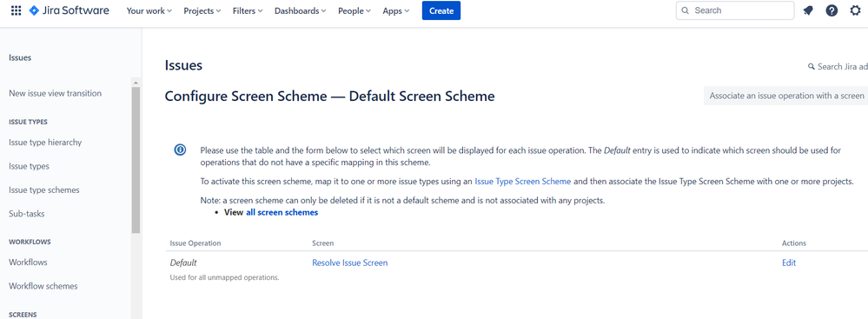This screenshot has height=319, width=868.
Task: Click the sidebar scrollbar up arrow
Action: pos(136,83)
